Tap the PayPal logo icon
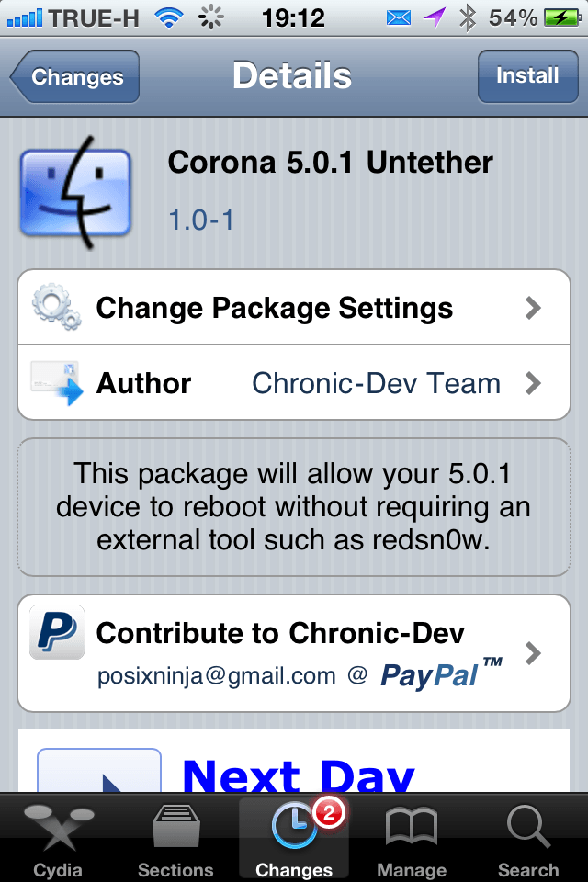 tap(56, 632)
